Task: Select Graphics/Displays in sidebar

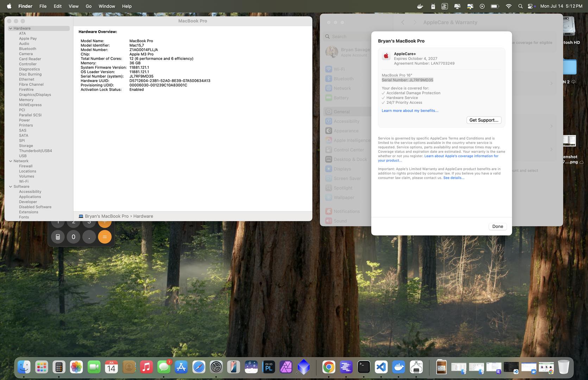Action: (x=35, y=95)
